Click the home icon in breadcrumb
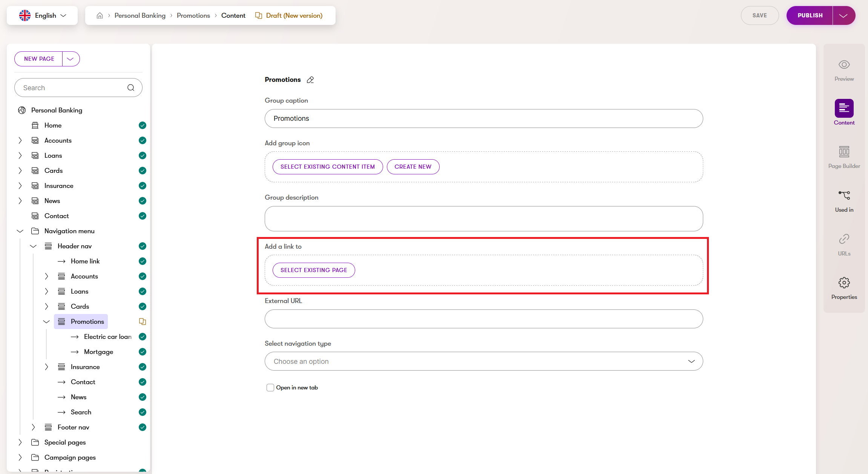This screenshot has height=474, width=868. pyautogui.click(x=100, y=15)
